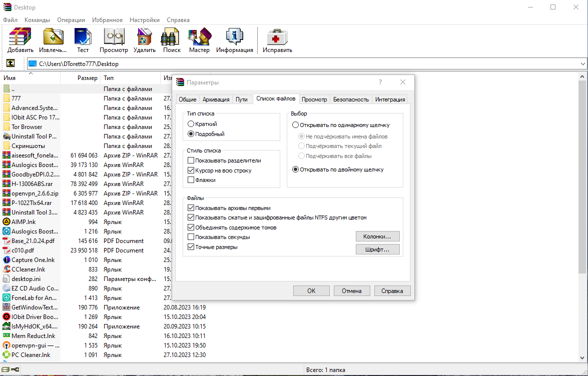Open the Настройки menu

tap(145, 20)
